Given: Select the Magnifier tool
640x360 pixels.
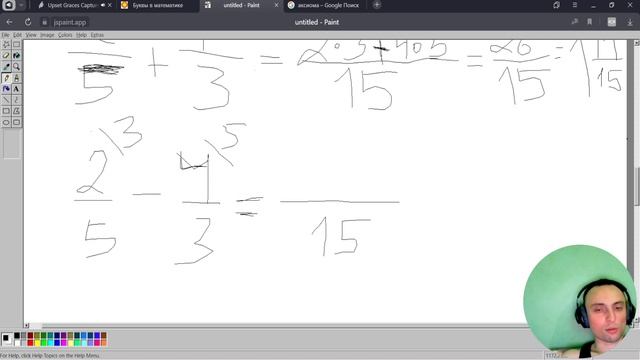Looking at the screenshot, I should point(16,66).
